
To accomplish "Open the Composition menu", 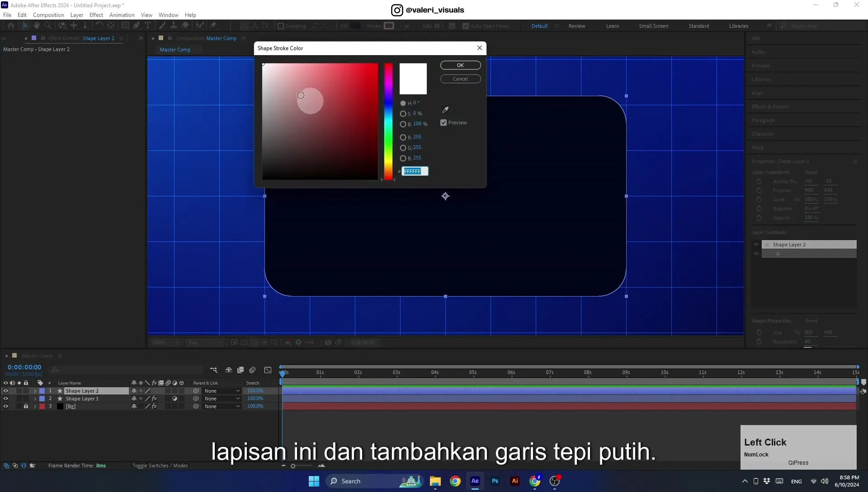I will click(x=48, y=15).
